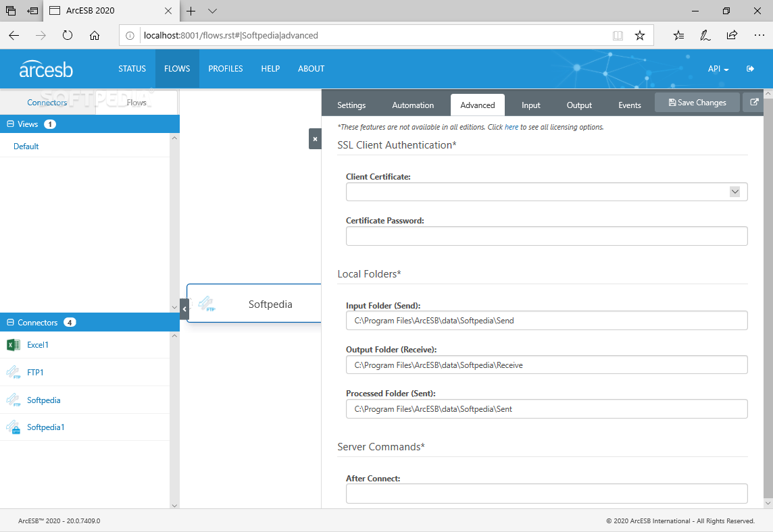Open HELP page

click(x=270, y=69)
